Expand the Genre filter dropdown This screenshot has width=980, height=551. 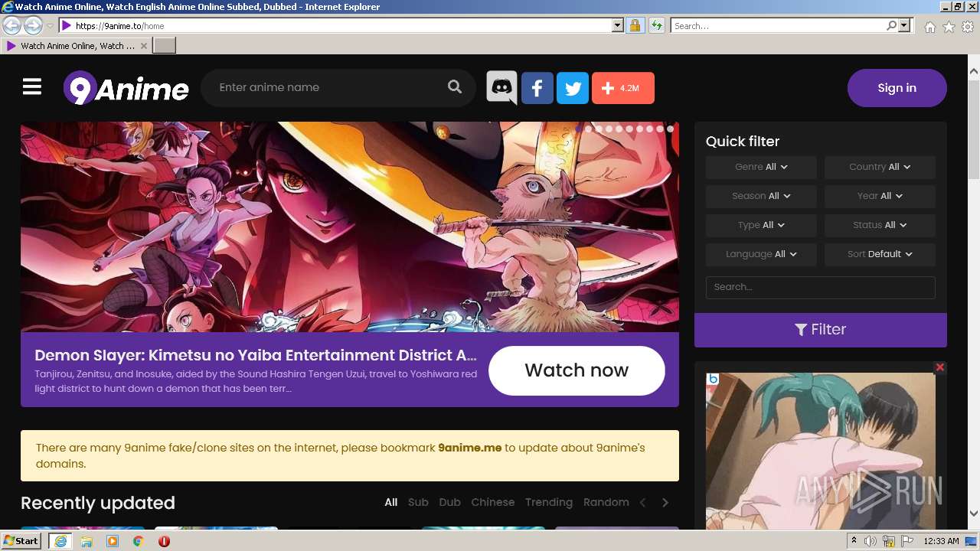761,167
